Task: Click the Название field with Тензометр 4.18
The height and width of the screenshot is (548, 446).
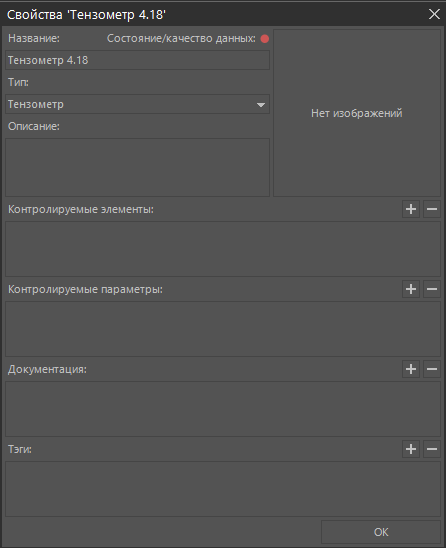Action: [137, 60]
